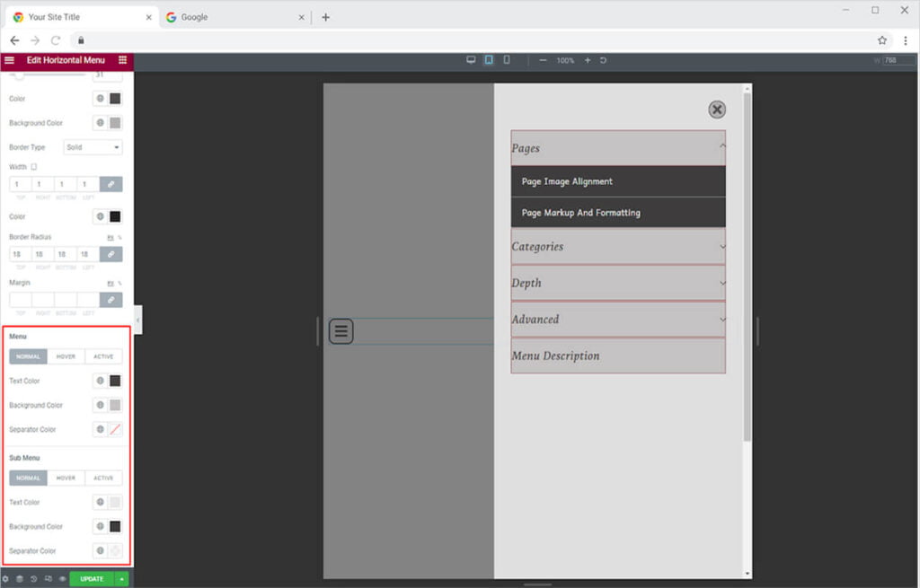Click the green Update button
Viewport: 920px width, 588px height.
click(92, 579)
